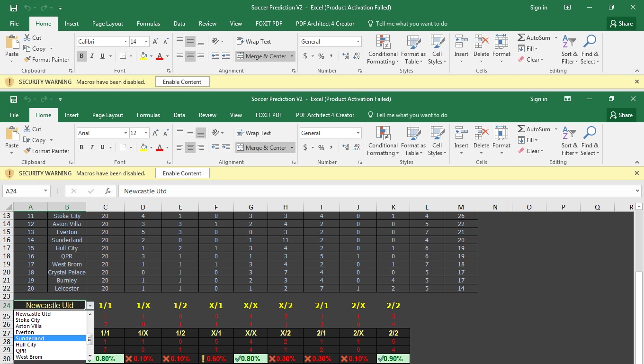Expand the formula bar
644x364 pixels.
coord(637,191)
